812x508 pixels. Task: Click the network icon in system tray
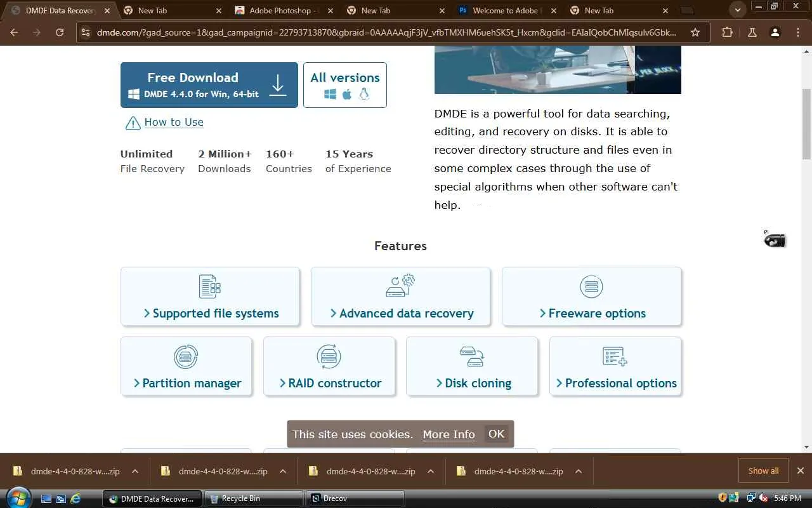point(752,498)
